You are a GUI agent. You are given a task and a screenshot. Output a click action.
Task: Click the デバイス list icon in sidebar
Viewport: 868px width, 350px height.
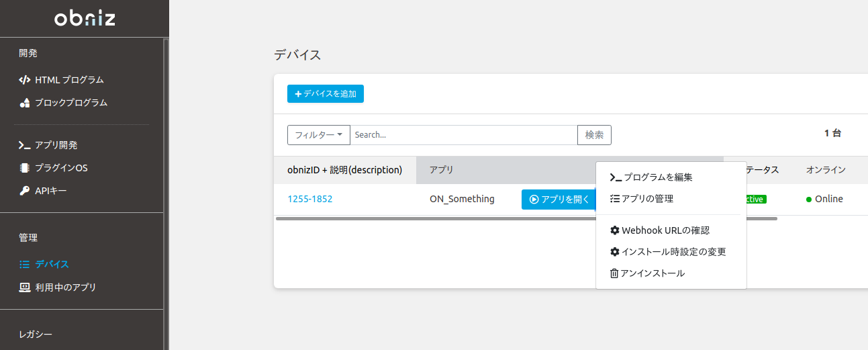click(x=24, y=265)
